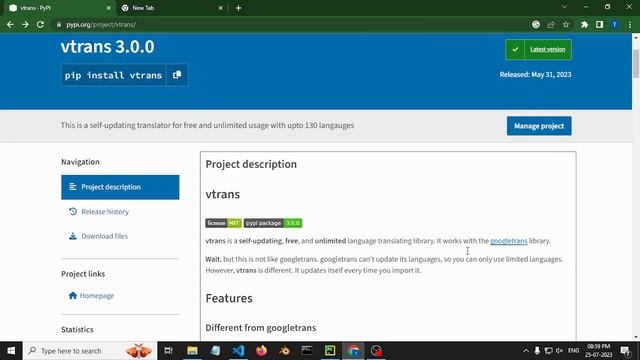Switch to the vtrans - PyPI tab
Image resolution: width=640 pixels, height=360 pixels.
click(x=58, y=8)
